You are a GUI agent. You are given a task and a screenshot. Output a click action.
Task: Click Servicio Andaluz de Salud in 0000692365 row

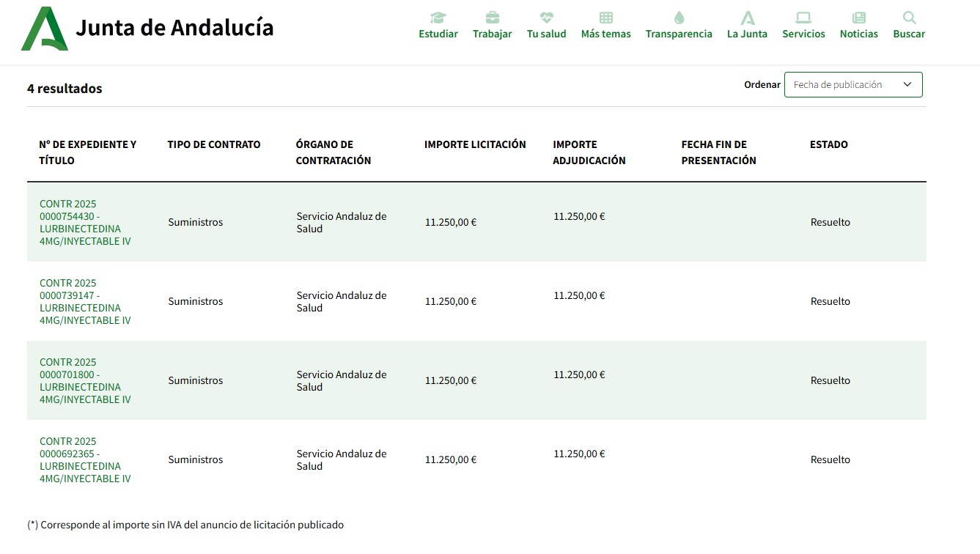[x=342, y=459]
